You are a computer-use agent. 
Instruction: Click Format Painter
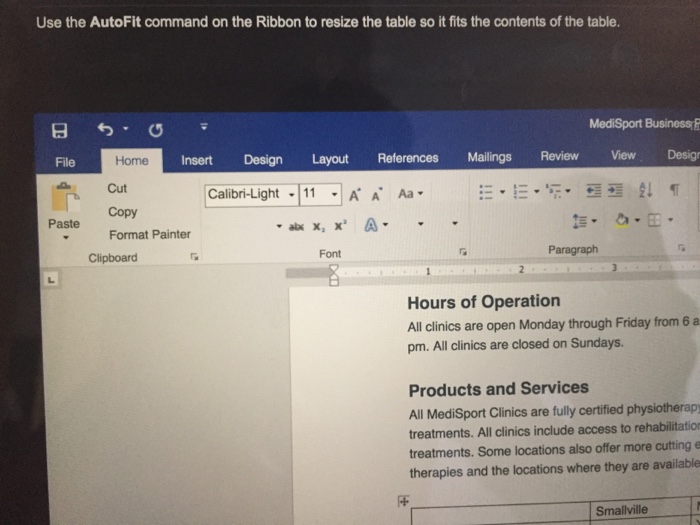pos(150,234)
